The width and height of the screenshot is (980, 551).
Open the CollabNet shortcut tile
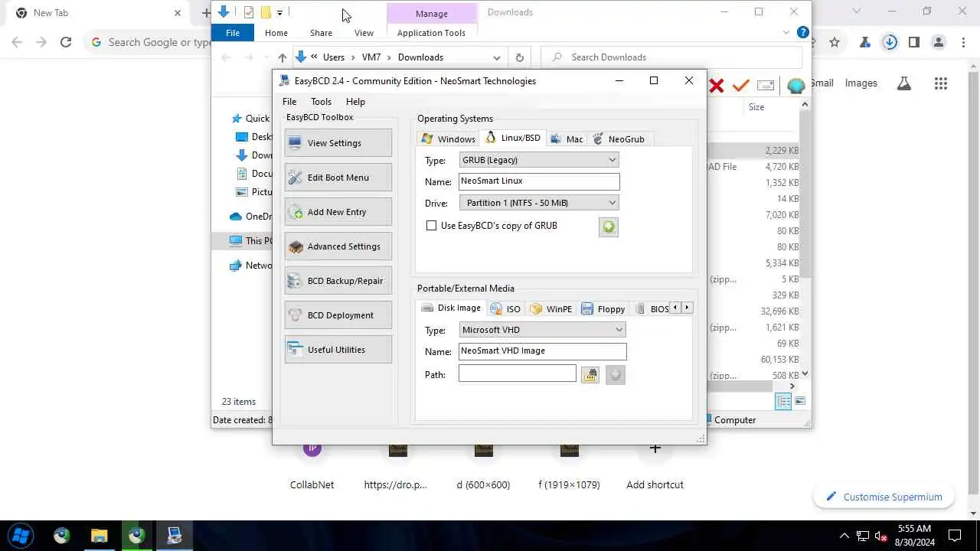(x=312, y=465)
